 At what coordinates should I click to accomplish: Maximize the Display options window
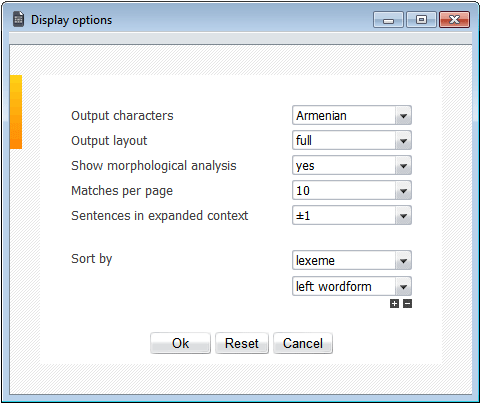click(x=421, y=20)
